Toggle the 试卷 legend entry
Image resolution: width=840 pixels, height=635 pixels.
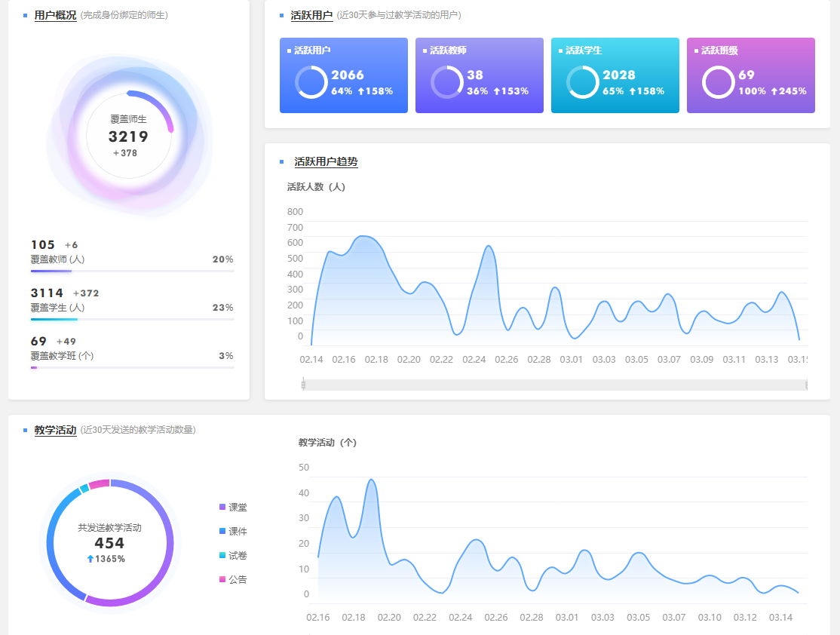233,556
